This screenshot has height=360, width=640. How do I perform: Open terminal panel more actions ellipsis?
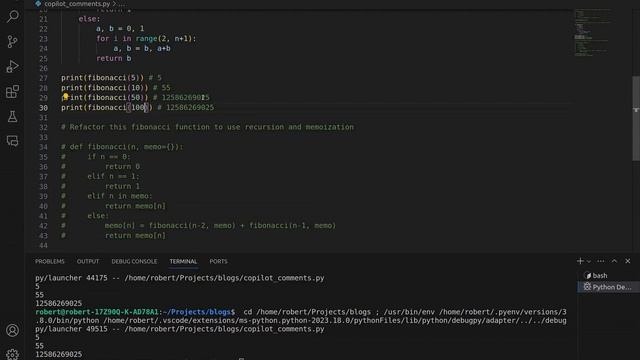(600, 261)
